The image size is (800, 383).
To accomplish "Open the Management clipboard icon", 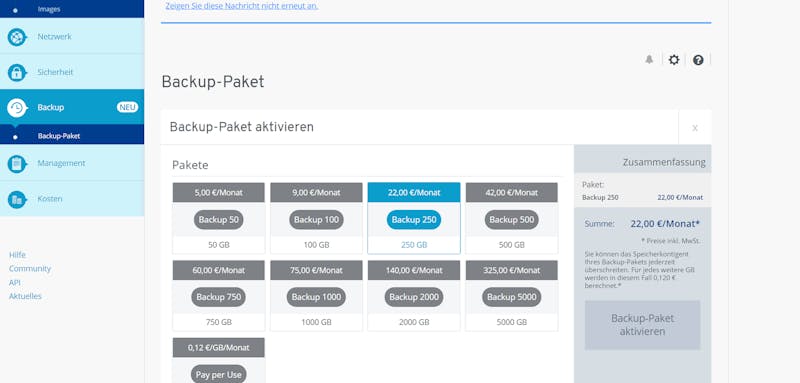I will pos(17,164).
